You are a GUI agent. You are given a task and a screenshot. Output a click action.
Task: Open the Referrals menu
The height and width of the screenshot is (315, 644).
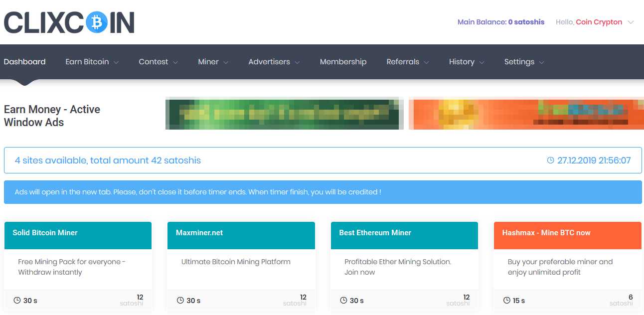(x=407, y=62)
